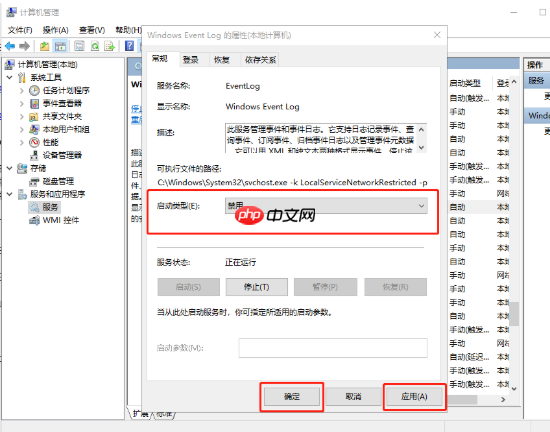
Task: Click the Export list toolbar icon
Action: 109,46
